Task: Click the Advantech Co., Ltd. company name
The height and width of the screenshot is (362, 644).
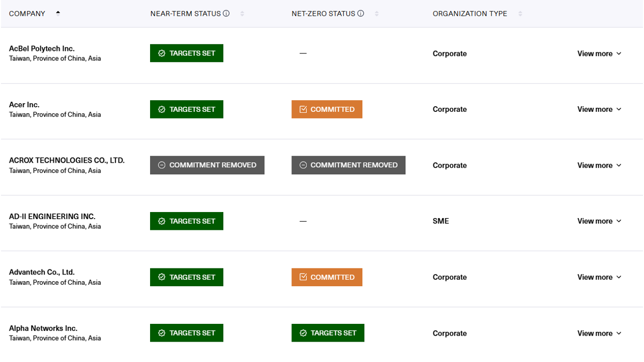Action: coord(42,272)
